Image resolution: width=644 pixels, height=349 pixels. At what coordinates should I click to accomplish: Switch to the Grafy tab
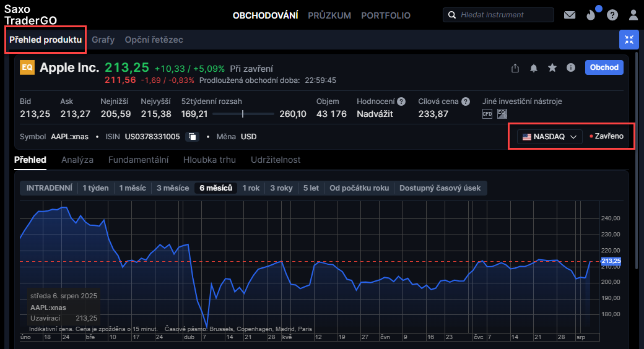(x=103, y=40)
